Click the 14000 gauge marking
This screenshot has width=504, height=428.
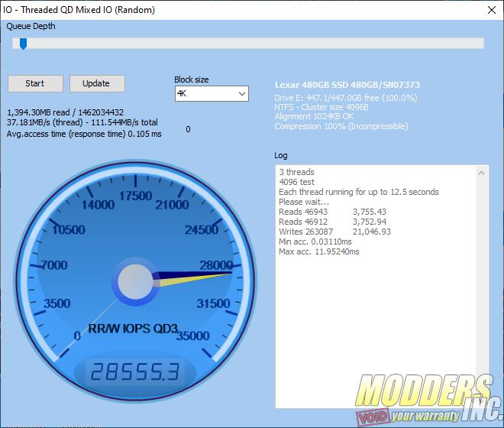pos(98,205)
